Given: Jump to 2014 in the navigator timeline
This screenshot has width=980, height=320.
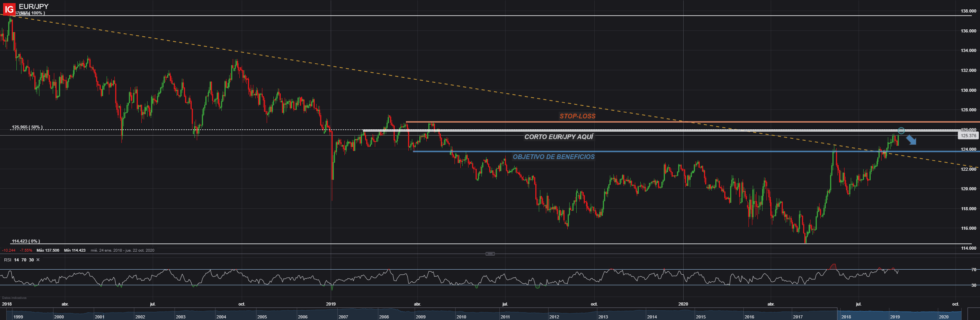Looking at the screenshot, I should [652, 317].
